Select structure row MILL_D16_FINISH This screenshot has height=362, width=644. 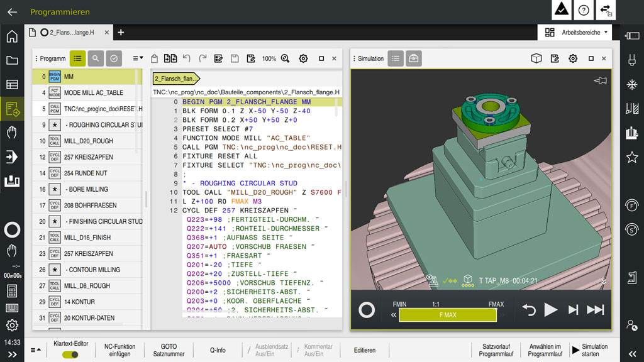pyautogui.click(x=87, y=238)
